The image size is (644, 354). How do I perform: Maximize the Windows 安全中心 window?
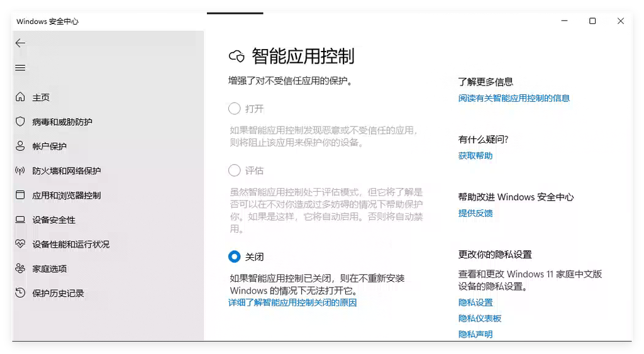592,21
